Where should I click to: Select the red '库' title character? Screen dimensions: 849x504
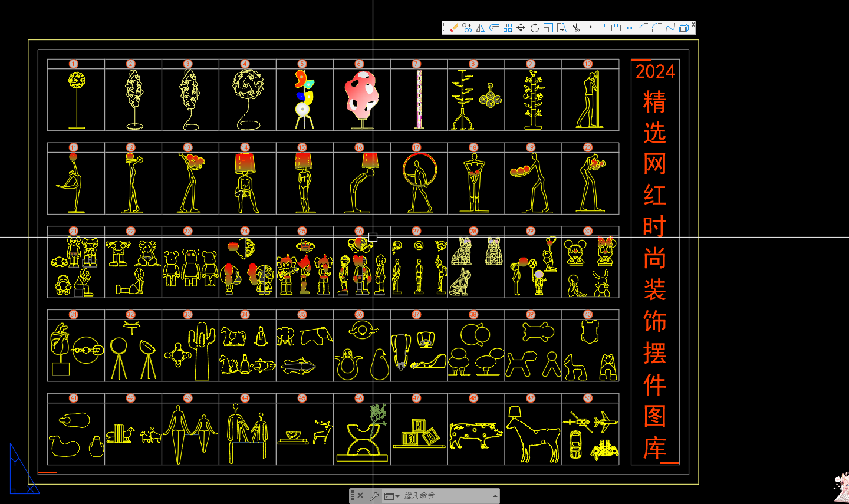(x=655, y=448)
